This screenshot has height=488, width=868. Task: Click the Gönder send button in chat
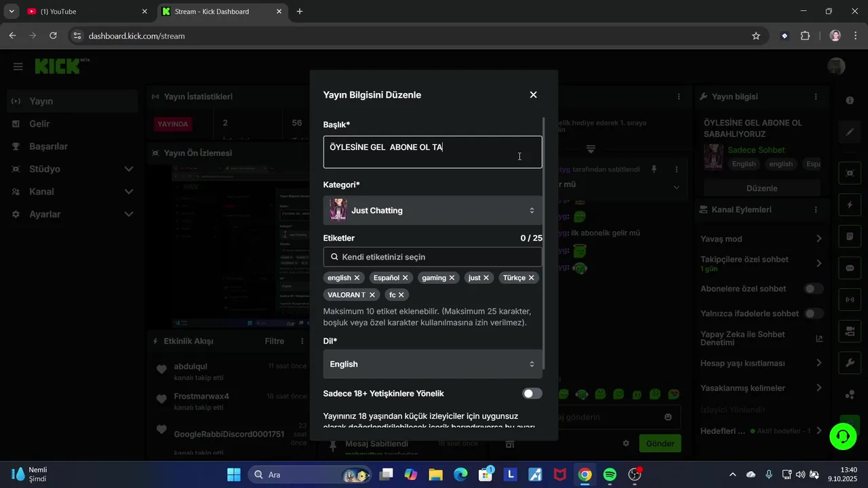pyautogui.click(x=660, y=443)
